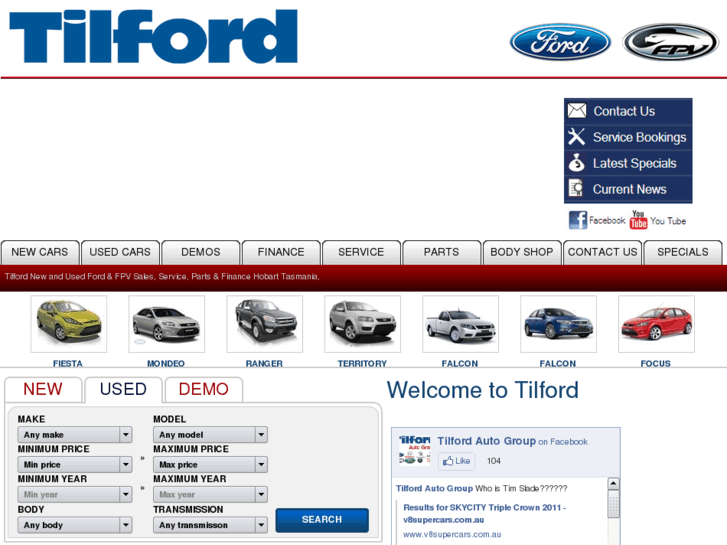Click the blue SEARCH button
This screenshot has height=545, width=727.
(322, 520)
